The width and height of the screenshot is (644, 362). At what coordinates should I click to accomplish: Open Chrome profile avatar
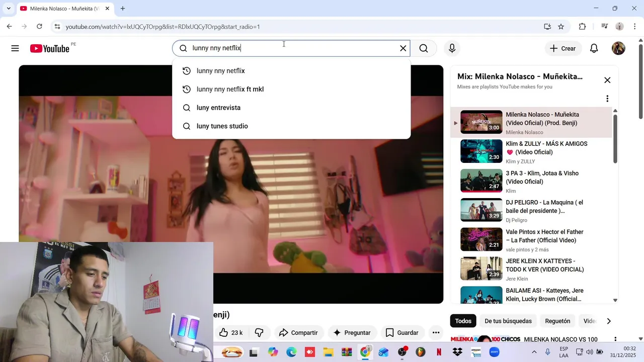pos(619,27)
